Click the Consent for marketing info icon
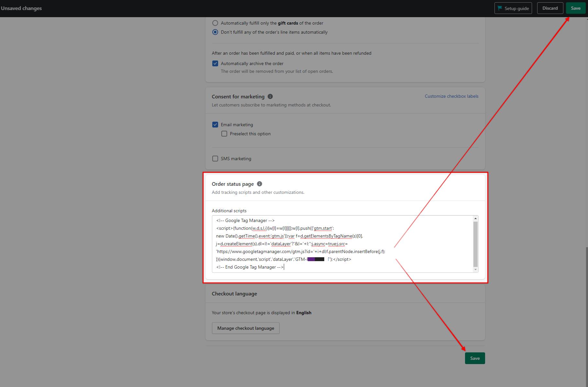Image resolution: width=588 pixels, height=387 pixels. point(270,96)
